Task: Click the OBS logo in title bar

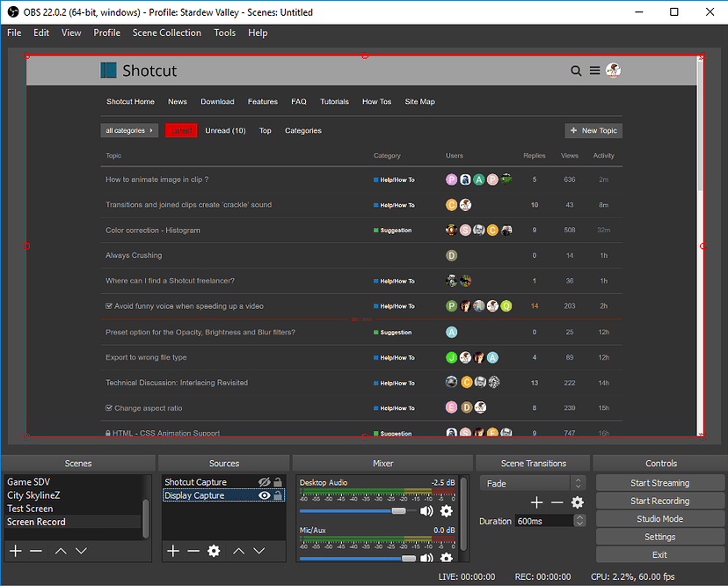Action: (x=13, y=12)
